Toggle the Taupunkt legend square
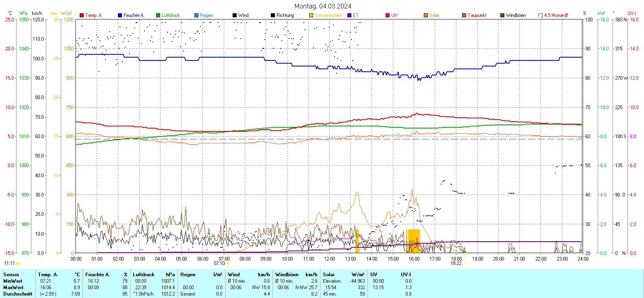Viewport: 644px width, 298px height. pyautogui.click(x=464, y=15)
